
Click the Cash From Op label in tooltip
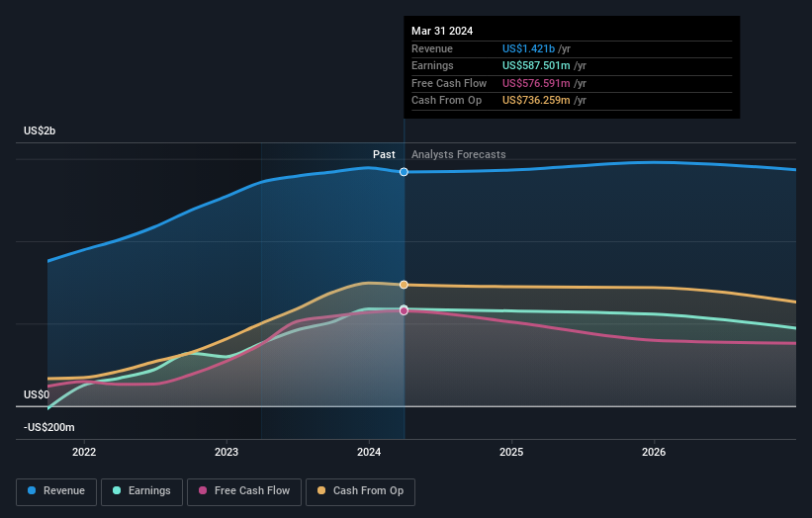[446, 101]
